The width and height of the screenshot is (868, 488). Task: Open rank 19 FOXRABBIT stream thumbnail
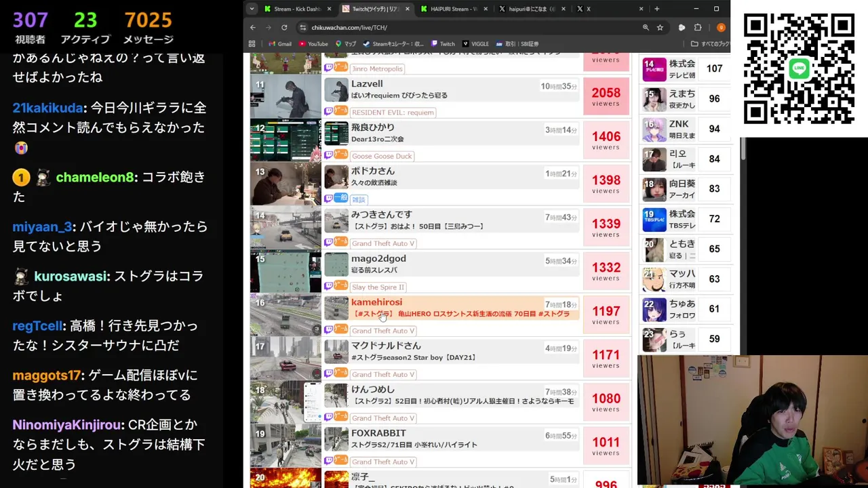point(285,447)
